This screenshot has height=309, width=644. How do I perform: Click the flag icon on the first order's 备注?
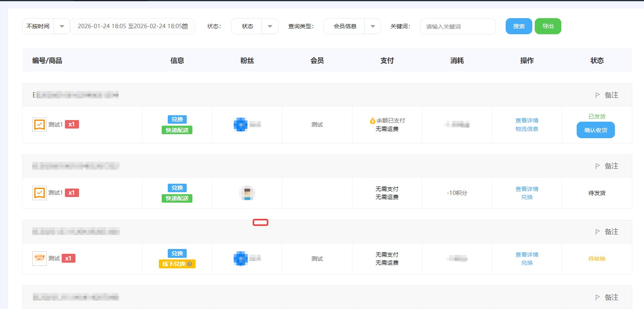coord(598,95)
